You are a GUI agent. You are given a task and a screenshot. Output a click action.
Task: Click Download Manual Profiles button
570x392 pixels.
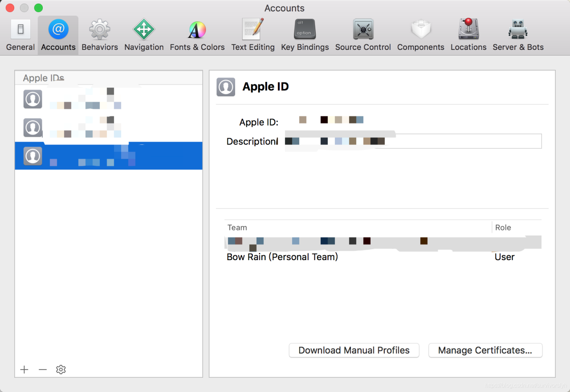tap(354, 350)
